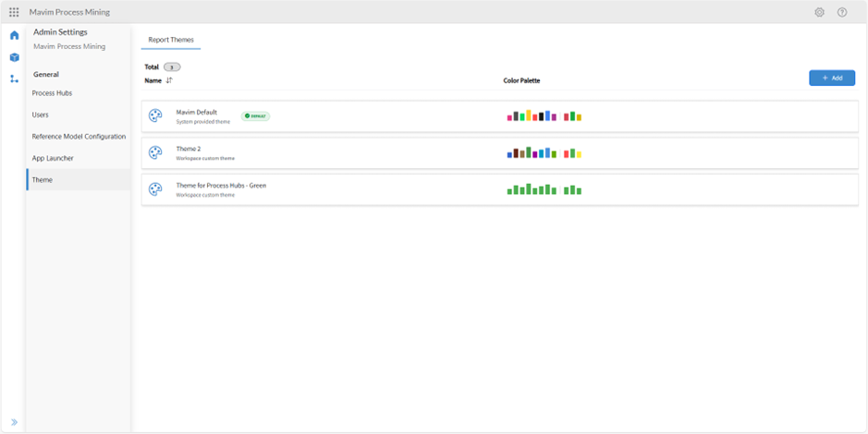Open the help question mark icon
Image resolution: width=868 pixels, height=434 pixels.
[842, 12]
